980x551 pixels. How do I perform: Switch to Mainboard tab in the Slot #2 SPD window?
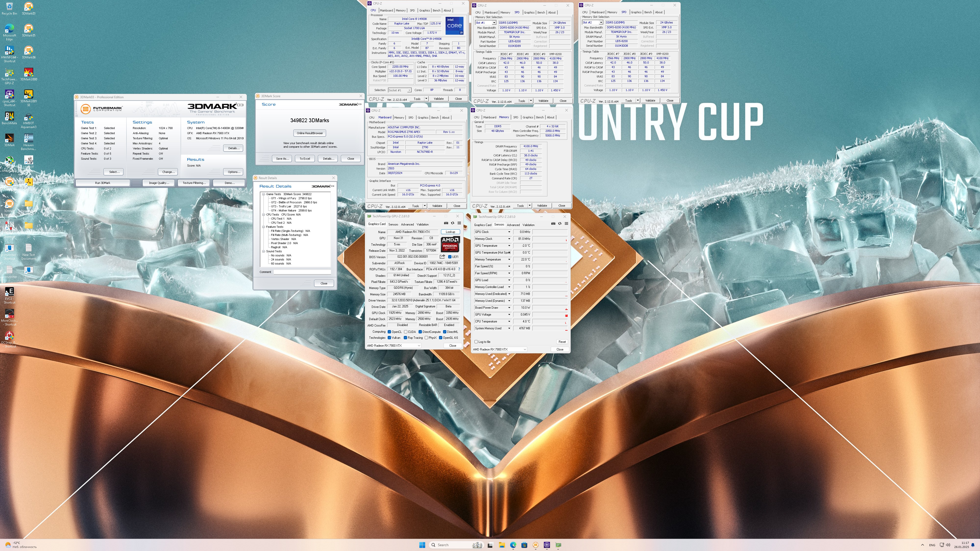pyautogui.click(x=598, y=12)
